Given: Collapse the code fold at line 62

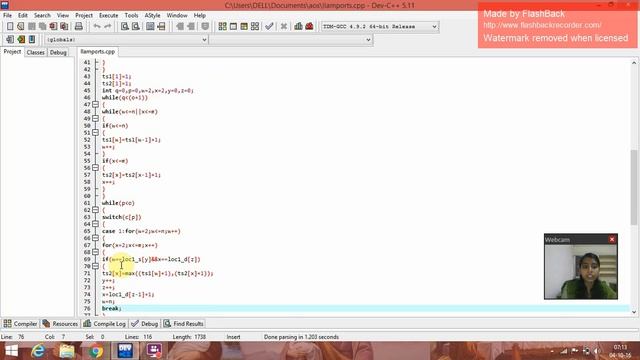Looking at the screenshot, I should pos(96,210).
